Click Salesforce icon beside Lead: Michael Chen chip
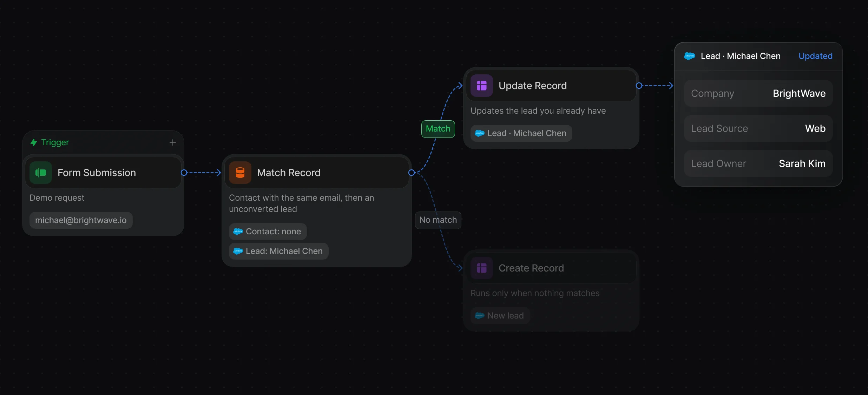This screenshot has width=868, height=395. point(238,251)
